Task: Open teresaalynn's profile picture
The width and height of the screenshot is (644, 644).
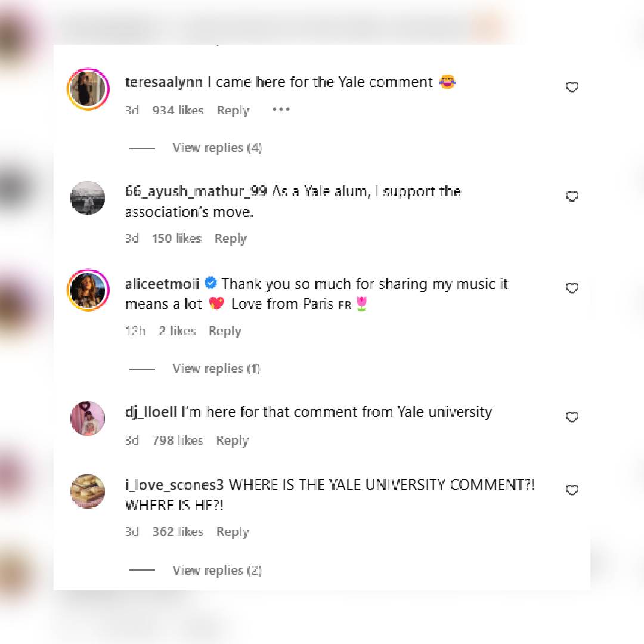Action: (x=88, y=89)
